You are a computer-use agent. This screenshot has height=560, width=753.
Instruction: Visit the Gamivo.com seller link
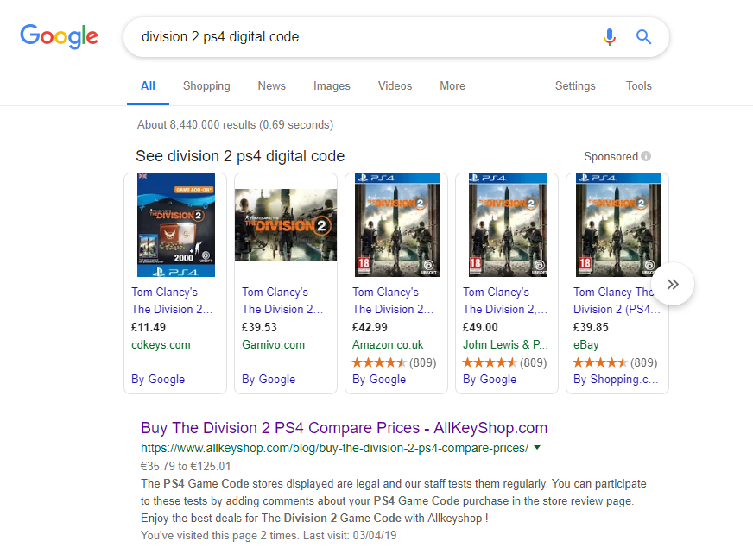273,344
